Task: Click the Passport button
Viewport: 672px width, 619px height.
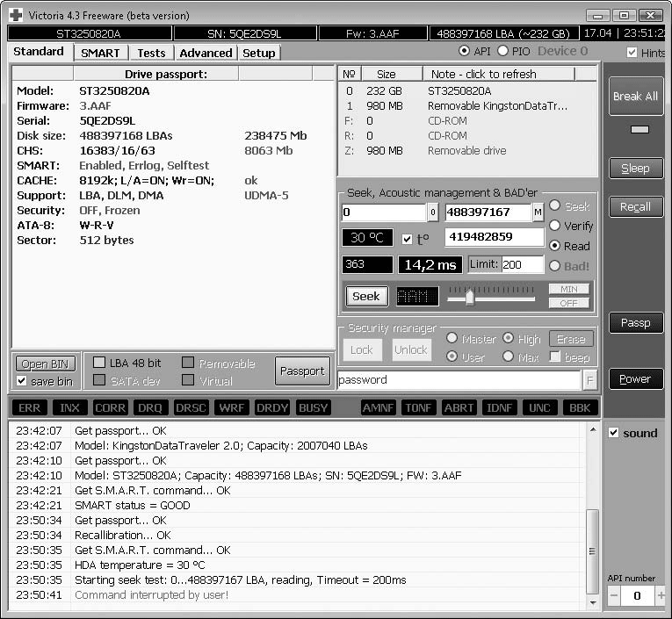Action: tap(302, 371)
